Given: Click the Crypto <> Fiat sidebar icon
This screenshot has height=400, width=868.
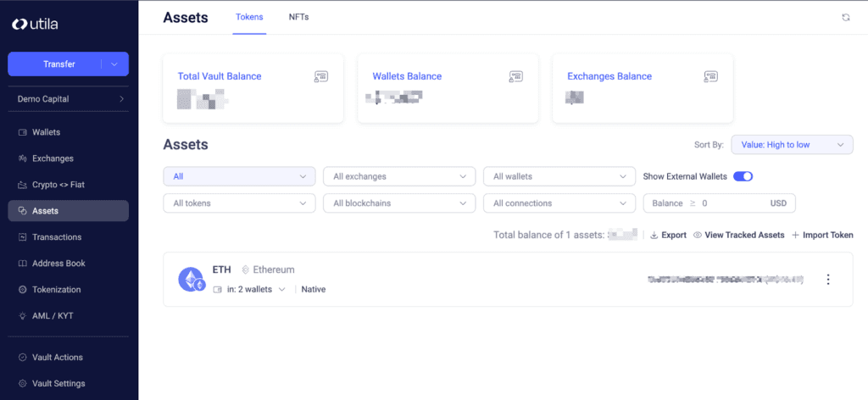Looking at the screenshot, I should (23, 185).
